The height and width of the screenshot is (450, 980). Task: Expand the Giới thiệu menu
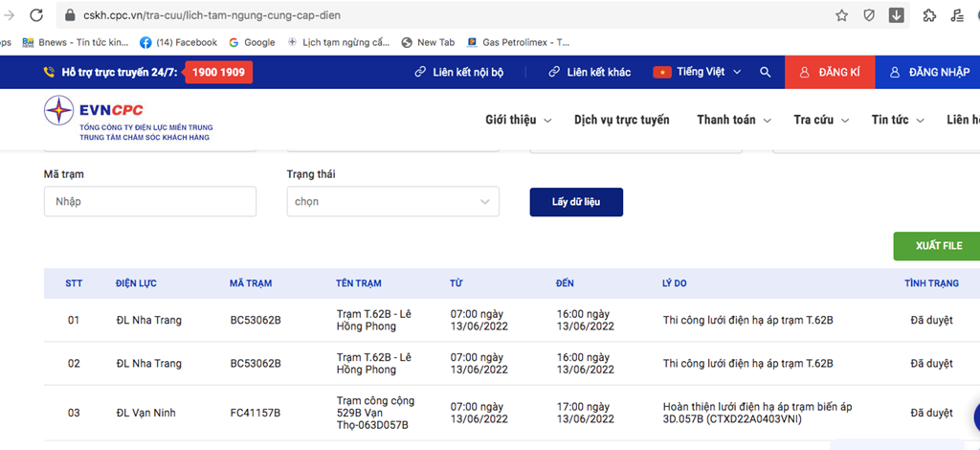[x=518, y=120]
